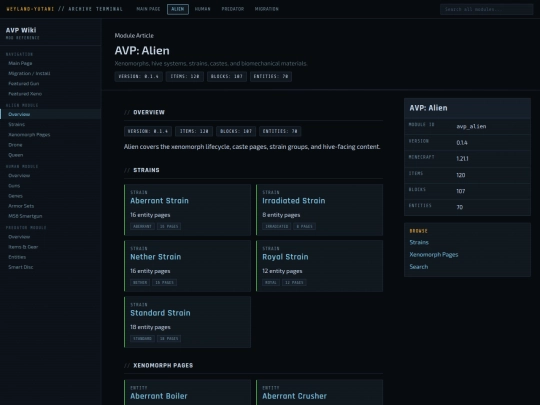Switch to the PREDATOR module tab
Viewport: 540px width, 405px height.
tap(233, 9)
